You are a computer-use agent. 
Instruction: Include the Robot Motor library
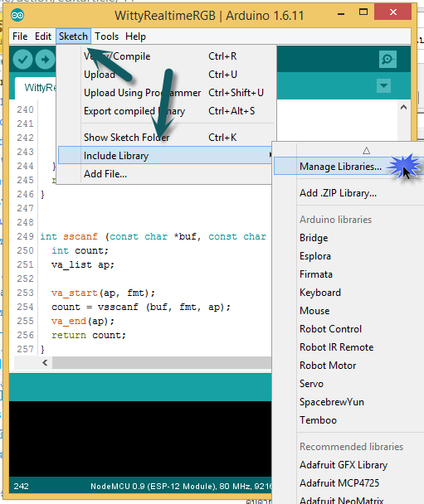(348, 366)
